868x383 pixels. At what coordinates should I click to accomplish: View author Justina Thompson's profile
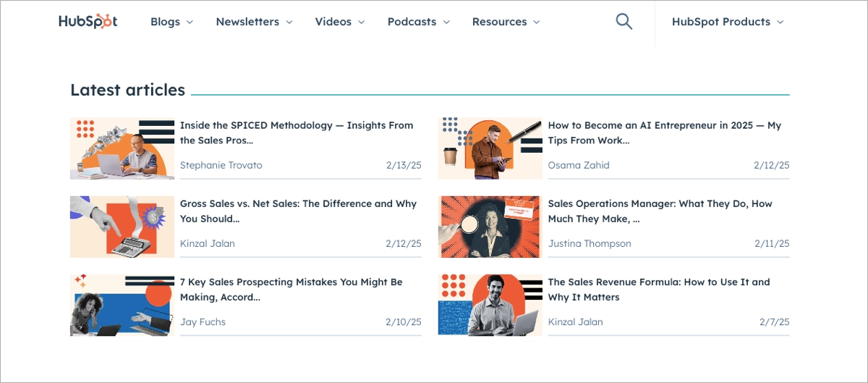[590, 243]
